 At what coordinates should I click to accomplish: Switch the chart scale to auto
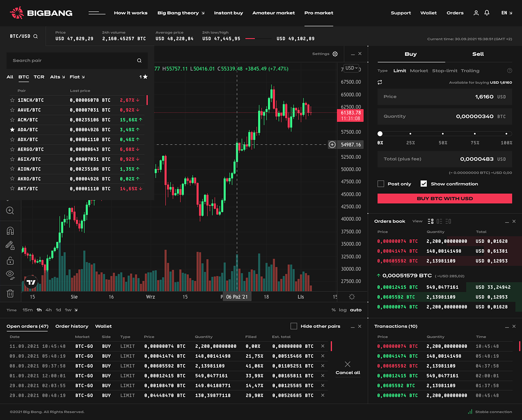pyautogui.click(x=356, y=310)
